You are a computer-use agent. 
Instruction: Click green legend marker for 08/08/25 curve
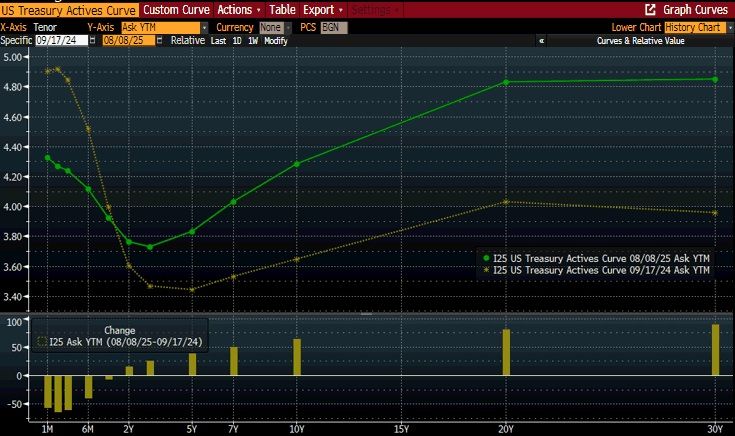tap(486, 258)
